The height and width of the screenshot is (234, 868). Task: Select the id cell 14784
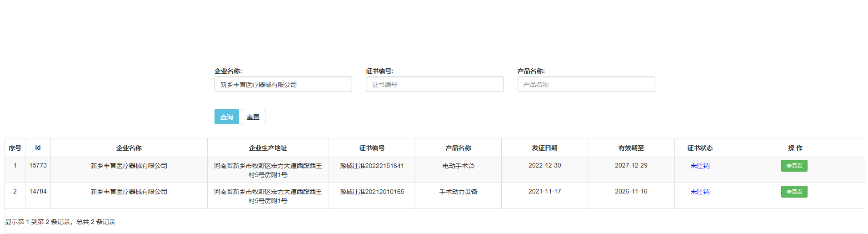tap(38, 192)
